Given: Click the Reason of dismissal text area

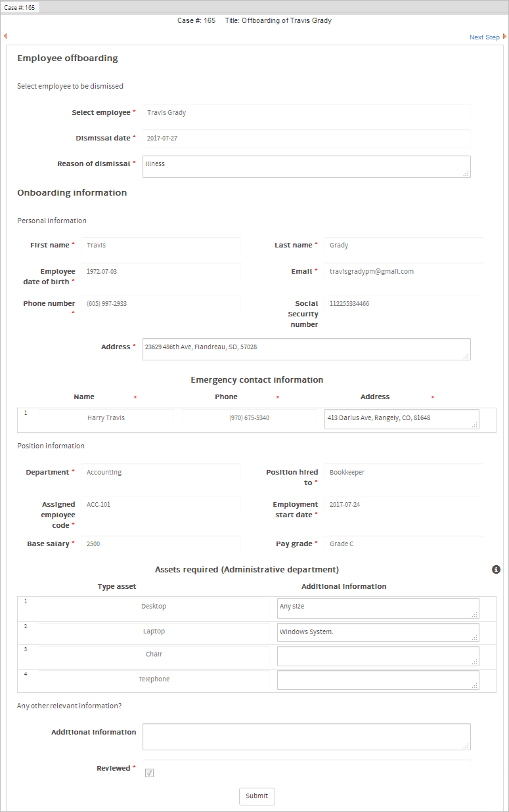Looking at the screenshot, I should [x=306, y=167].
